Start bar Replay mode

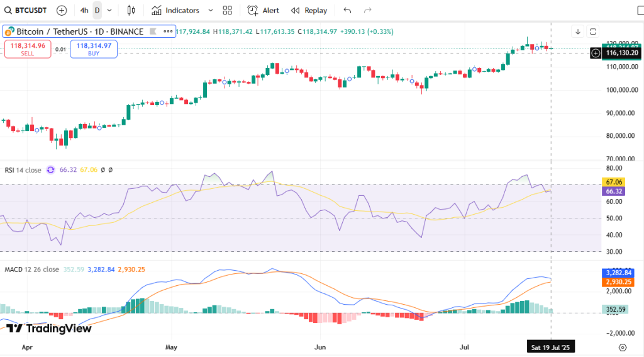[309, 10]
